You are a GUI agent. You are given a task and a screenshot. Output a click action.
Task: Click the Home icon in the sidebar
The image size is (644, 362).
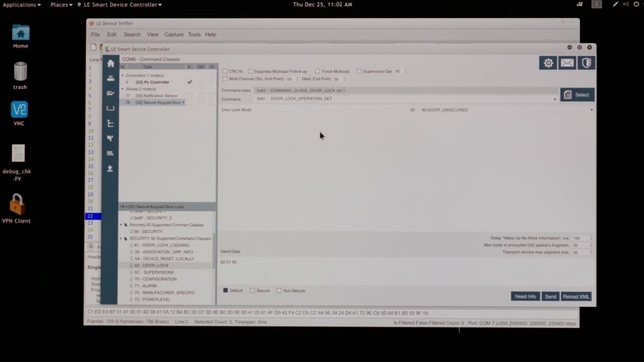(x=111, y=63)
